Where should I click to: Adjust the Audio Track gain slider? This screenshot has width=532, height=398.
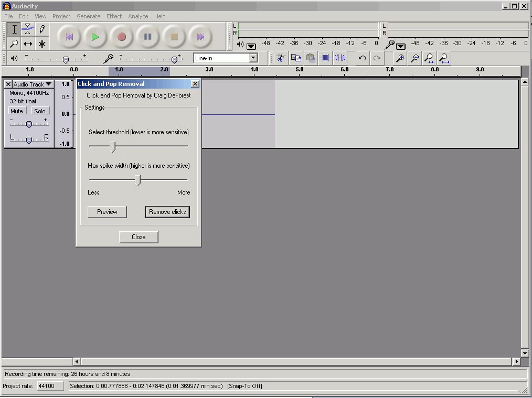pos(29,124)
